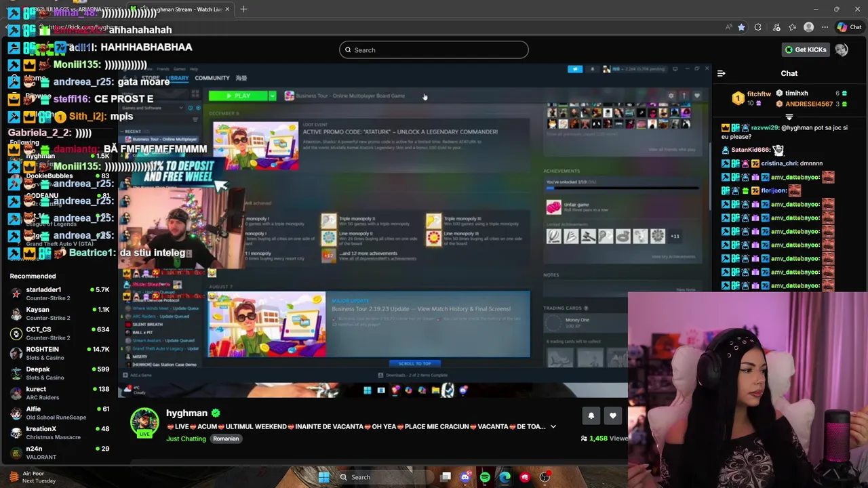The width and height of the screenshot is (868, 488).
Task: Click the Kick search field
Action: [x=433, y=49]
